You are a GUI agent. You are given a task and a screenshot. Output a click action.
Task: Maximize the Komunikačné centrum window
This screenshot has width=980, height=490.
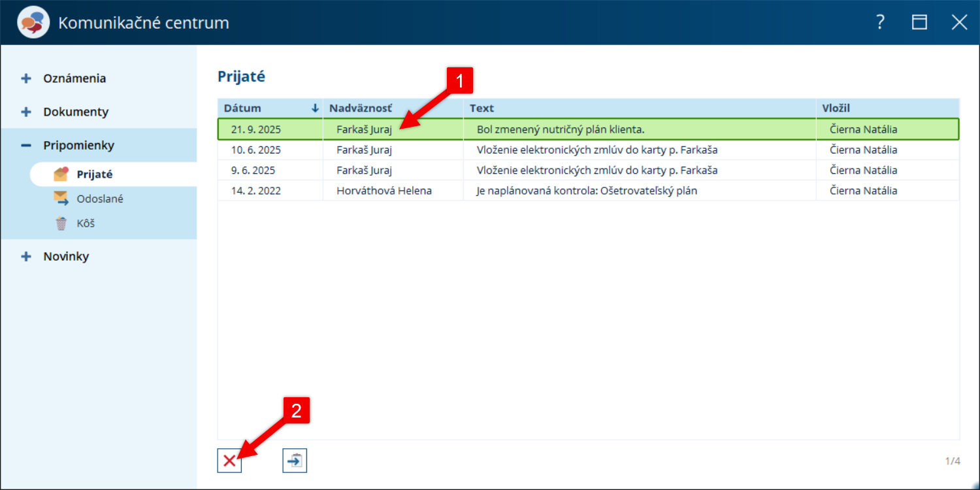click(920, 22)
